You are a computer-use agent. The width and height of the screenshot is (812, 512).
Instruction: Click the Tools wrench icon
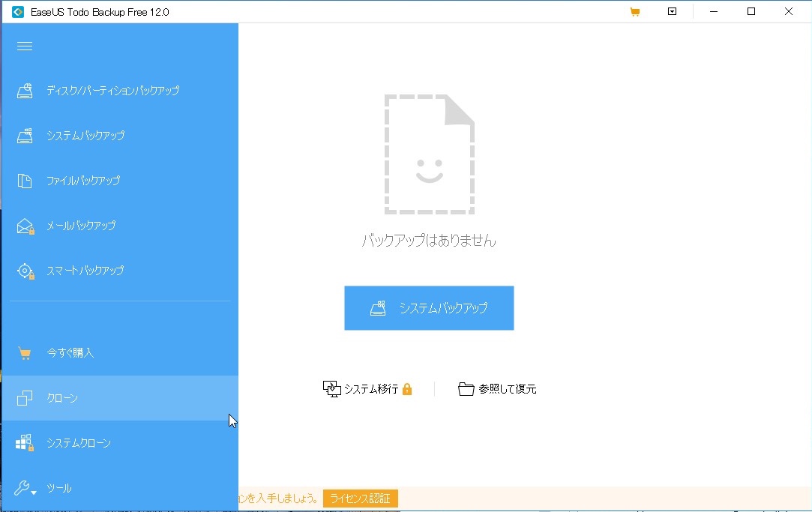[22, 488]
